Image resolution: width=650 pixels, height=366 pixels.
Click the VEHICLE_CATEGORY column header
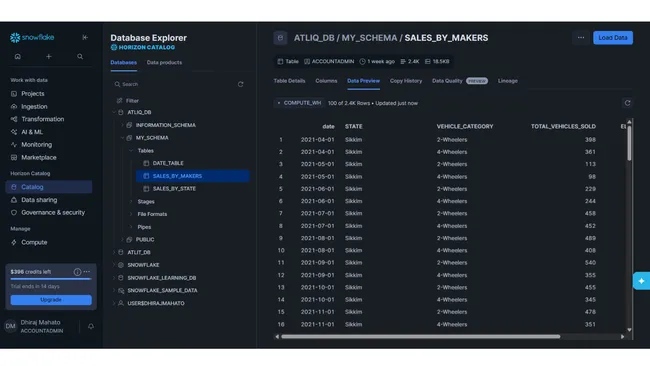point(465,126)
